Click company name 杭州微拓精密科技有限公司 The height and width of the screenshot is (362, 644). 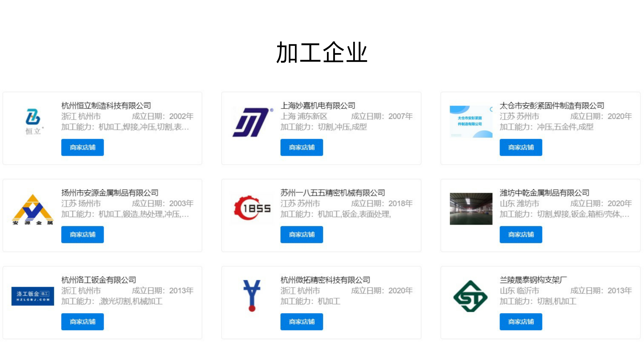[325, 280]
